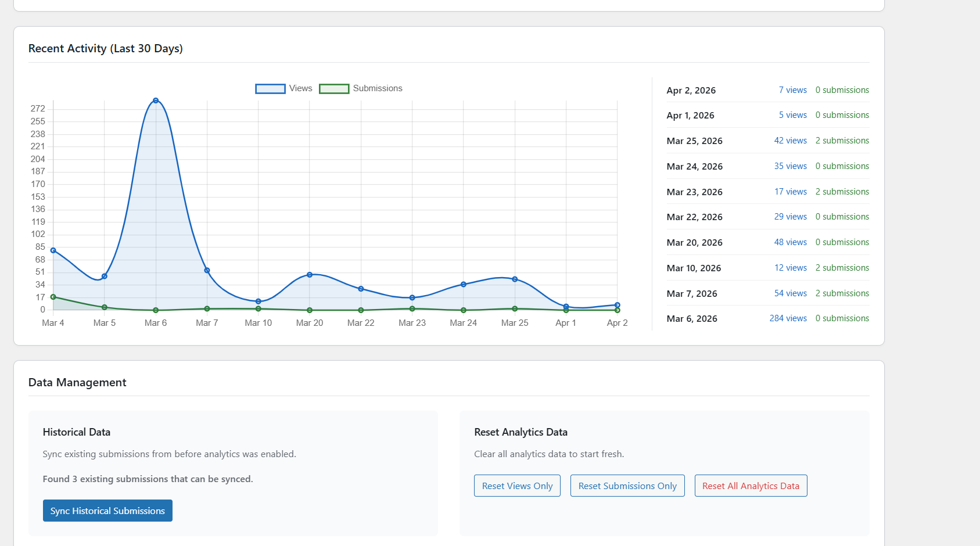Select the Views data point at Mar 25
The image size is (980, 546).
pyautogui.click(x=515, y=279)
